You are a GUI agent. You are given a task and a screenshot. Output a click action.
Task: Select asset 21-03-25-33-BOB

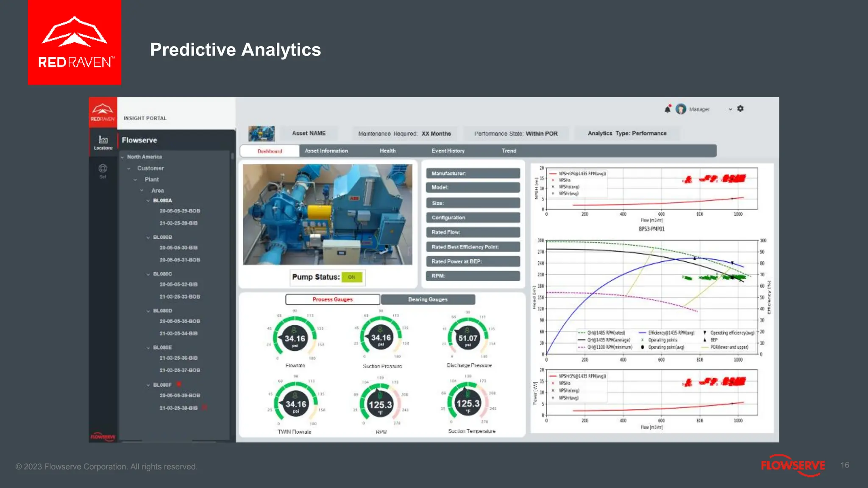(x=180, y=297)
